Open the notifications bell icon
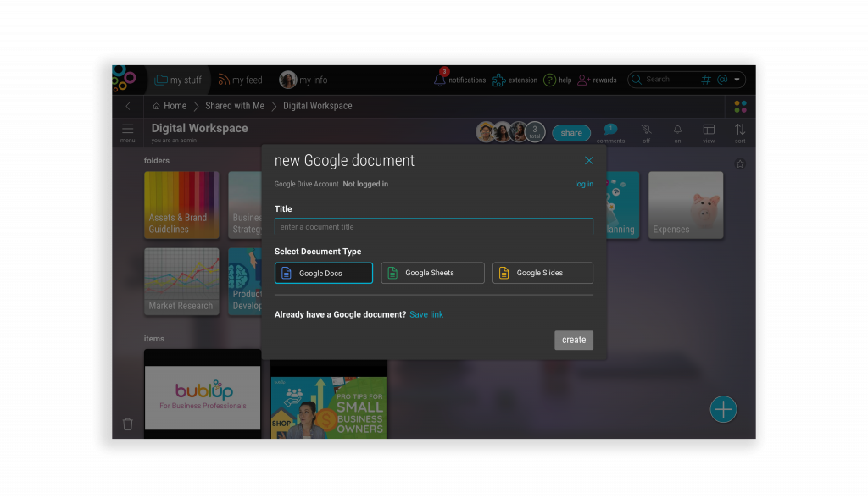This screenshot has height=504, width=868. [439, 80]
